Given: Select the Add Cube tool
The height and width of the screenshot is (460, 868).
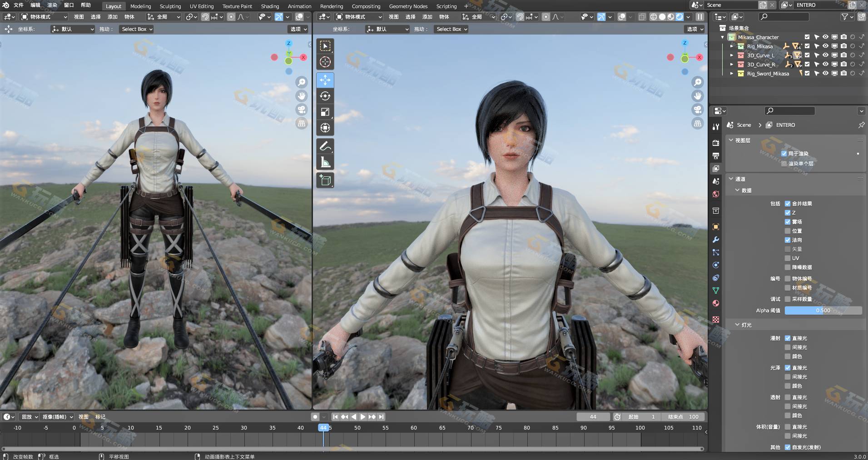Looking at the screenshot, I should coord(325,180).
